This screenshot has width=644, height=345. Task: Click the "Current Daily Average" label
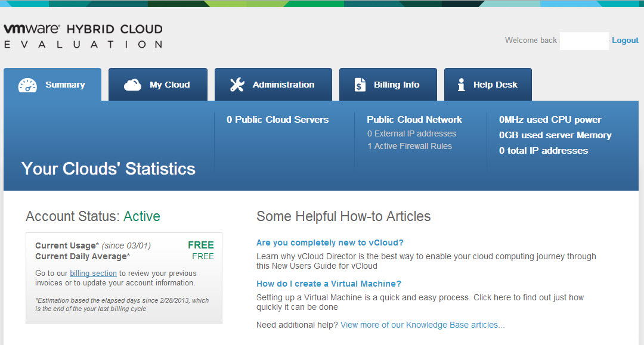(x=82, y=256)
